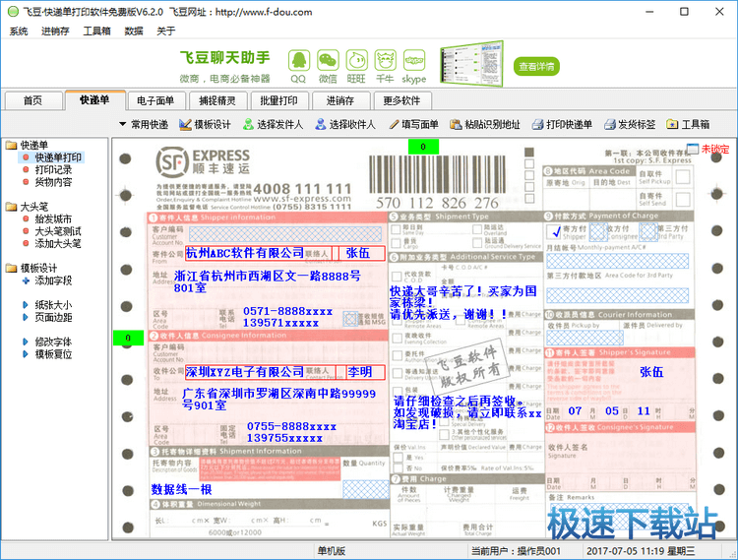Switch to the 进销存 tab
The width and height of the screenshot is (738, 560).
[x=340, y=100]
